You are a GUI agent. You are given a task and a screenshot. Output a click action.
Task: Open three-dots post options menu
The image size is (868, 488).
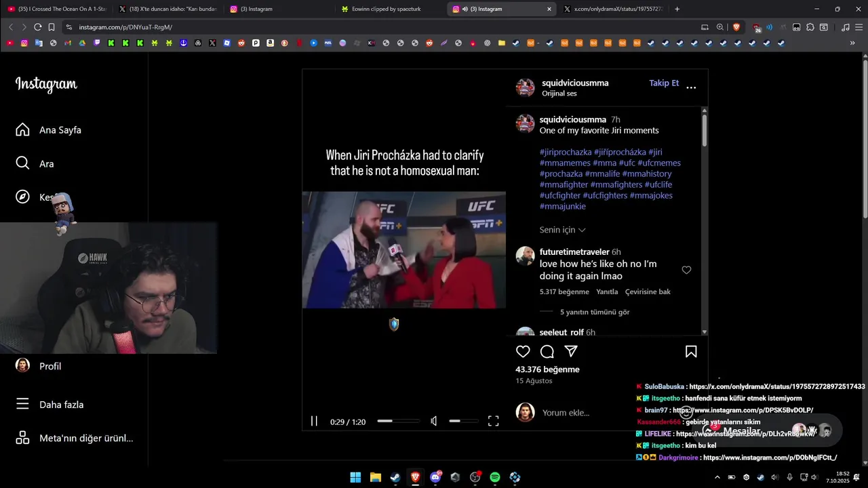[x=691, y=87]
